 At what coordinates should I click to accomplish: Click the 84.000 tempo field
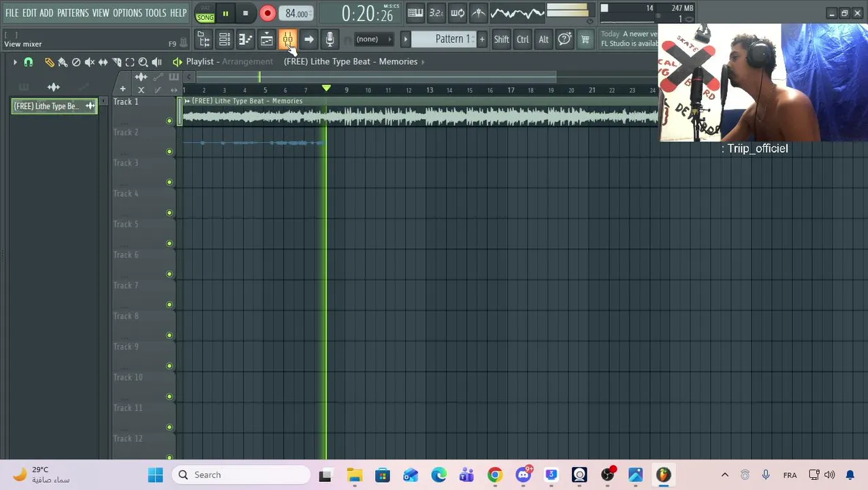(x=297, y=14)
